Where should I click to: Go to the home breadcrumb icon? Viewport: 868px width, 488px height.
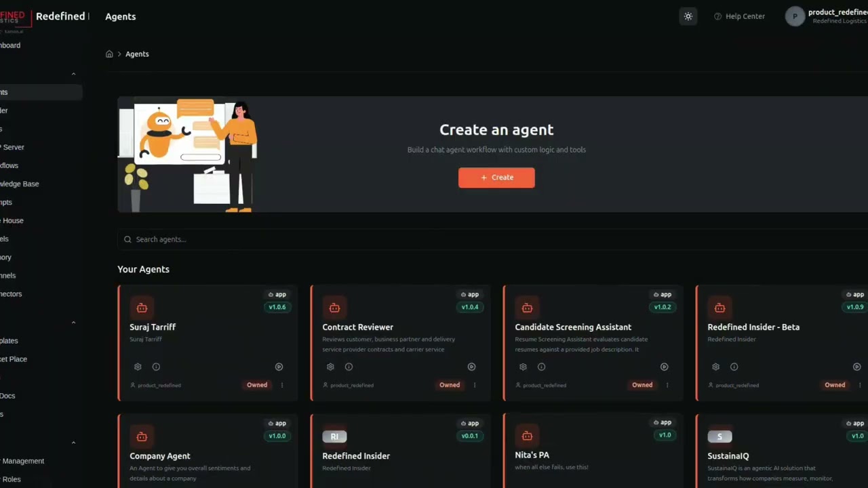click(109, 54)
